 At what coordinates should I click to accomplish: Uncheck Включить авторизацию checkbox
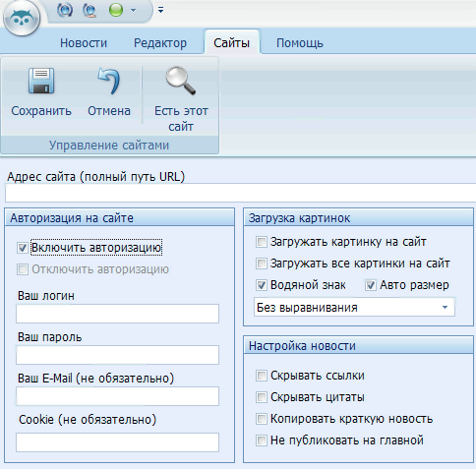(23, 248)
